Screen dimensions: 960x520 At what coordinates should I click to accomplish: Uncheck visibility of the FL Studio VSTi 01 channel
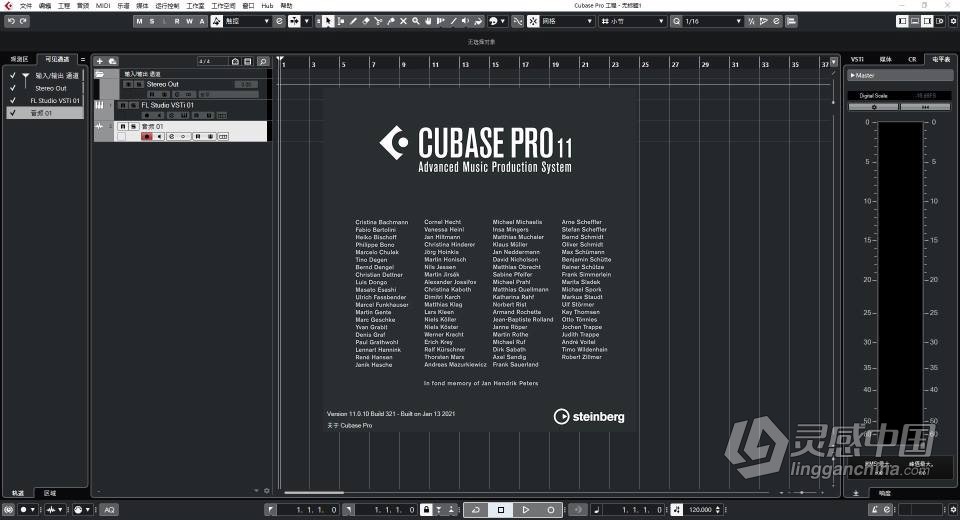tap(12, 100)
